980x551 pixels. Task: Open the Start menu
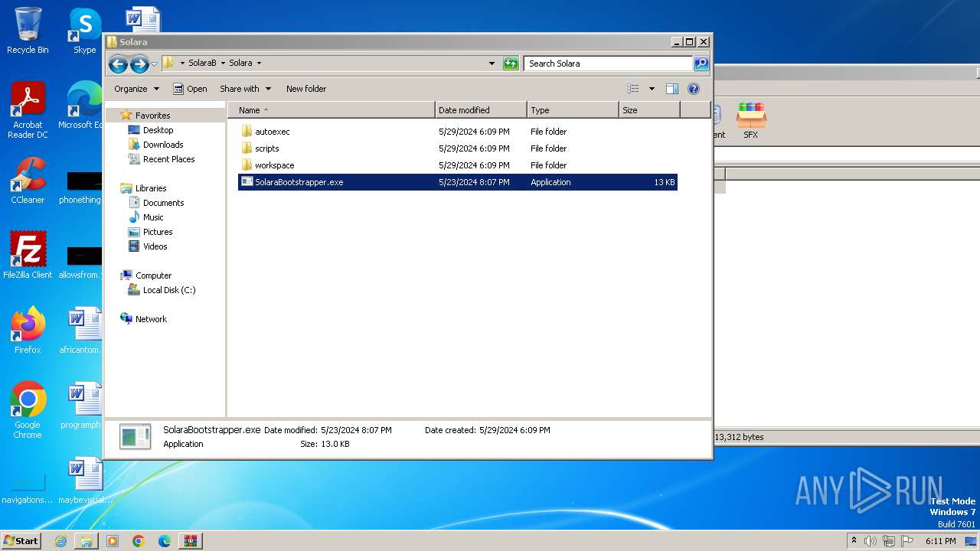point(21,541)
